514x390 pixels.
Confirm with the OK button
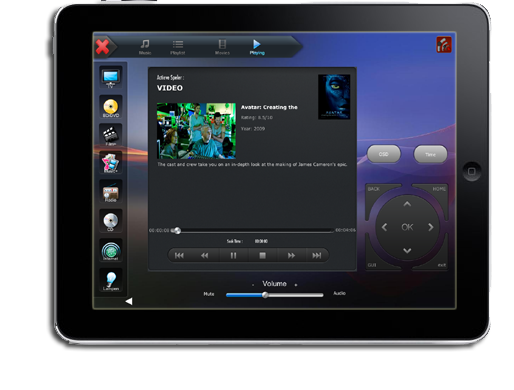(x=407, y=227)
